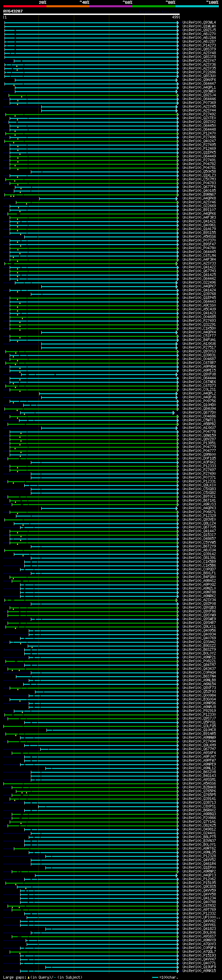This screenshot has height=980, width=222.
Task: Open hit UniRef100_P22686
Action: [199, 72]
